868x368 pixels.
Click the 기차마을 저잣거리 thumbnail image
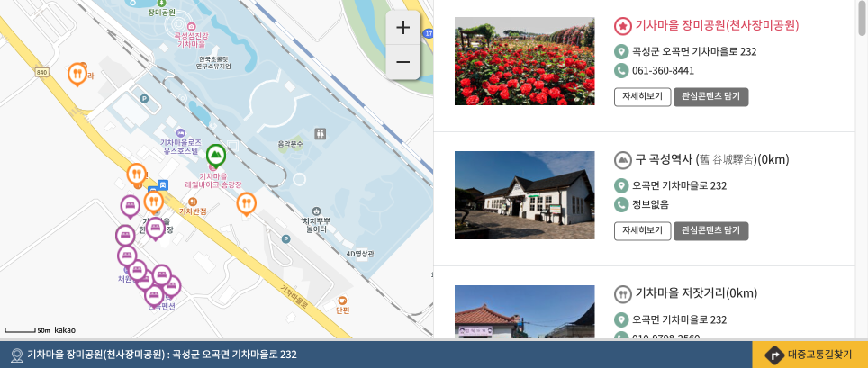click(524, 311)
